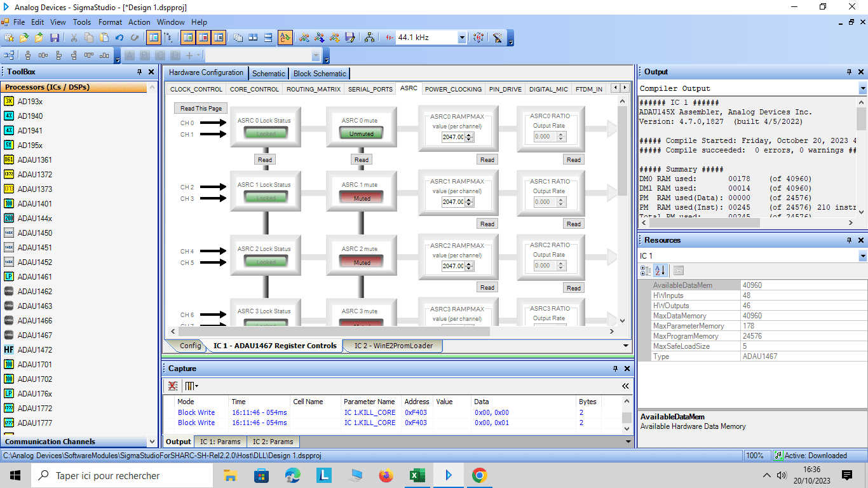Open the sample rate 44.1 kHz dropdown
Screen dimensions: 868x488
tap(462, 37)
